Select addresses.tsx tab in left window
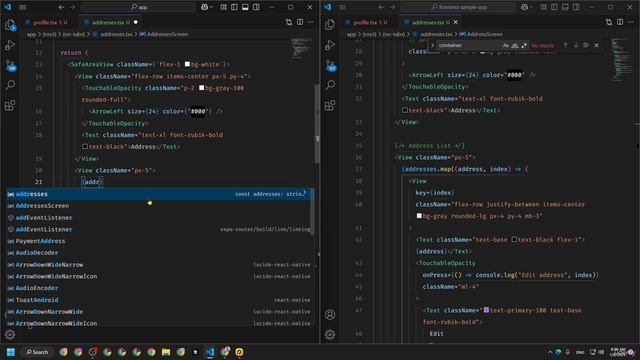Image resolution: width=640 pixels, height=360 pixels. pos(107,22)
